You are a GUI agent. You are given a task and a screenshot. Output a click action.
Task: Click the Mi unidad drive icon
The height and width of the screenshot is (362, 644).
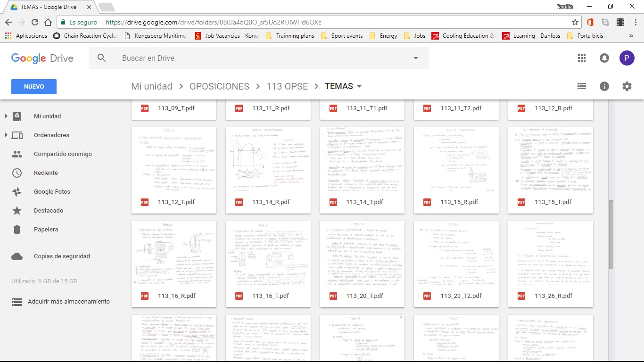point(17,116)
